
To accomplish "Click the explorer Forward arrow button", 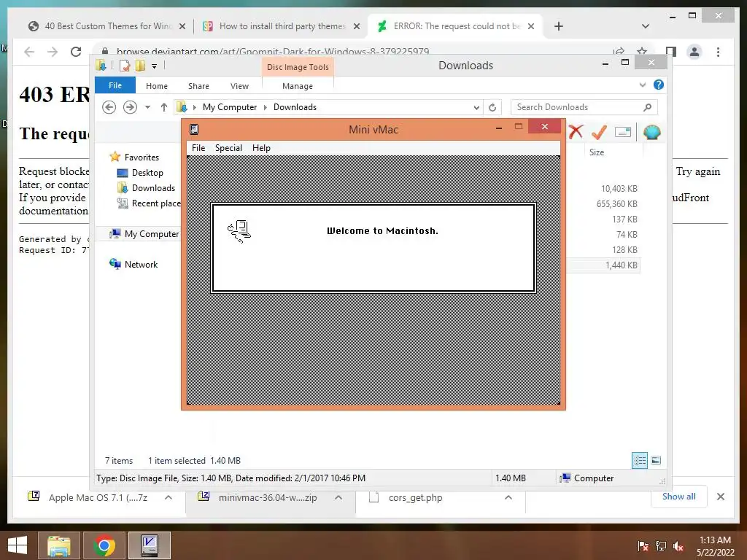I will pyautogui.click(x=130, y=107).
